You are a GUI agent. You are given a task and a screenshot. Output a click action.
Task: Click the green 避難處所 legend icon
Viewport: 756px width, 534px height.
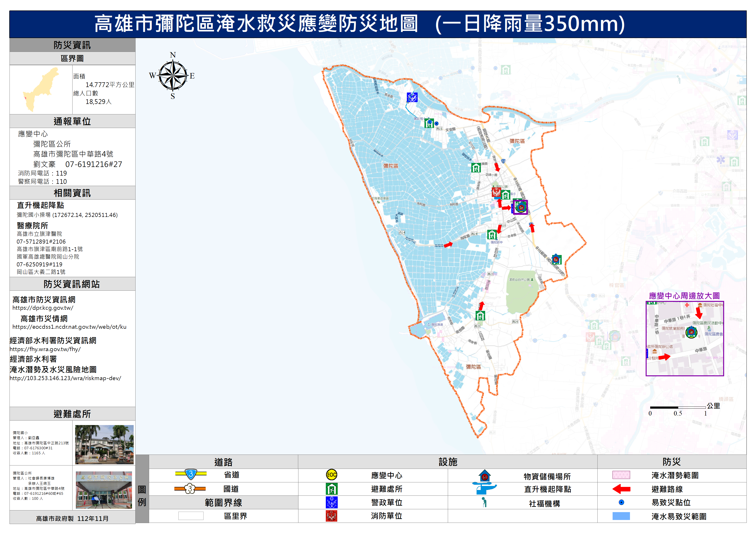pos(332,489)
